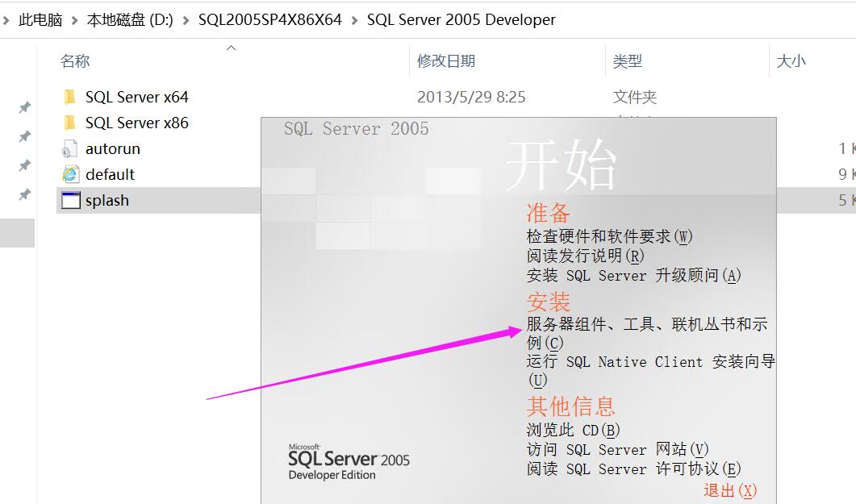Image resolution: width=856 pixels, height=504 pixels.
Task: Select SQL Server x86 file name
Action: [x=137, y=123]
